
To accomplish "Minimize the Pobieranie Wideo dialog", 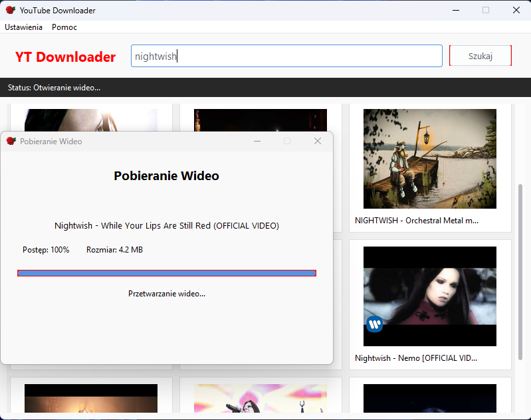I will click(257, 141).
